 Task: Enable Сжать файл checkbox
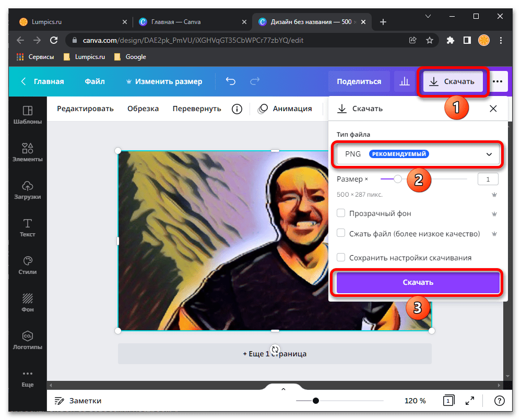[341, 233]
